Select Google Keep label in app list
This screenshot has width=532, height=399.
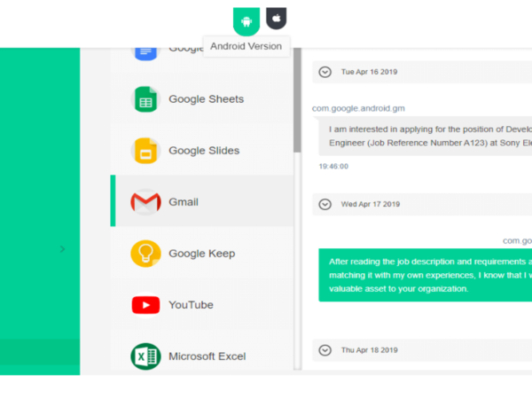click(x=202, y=254)
